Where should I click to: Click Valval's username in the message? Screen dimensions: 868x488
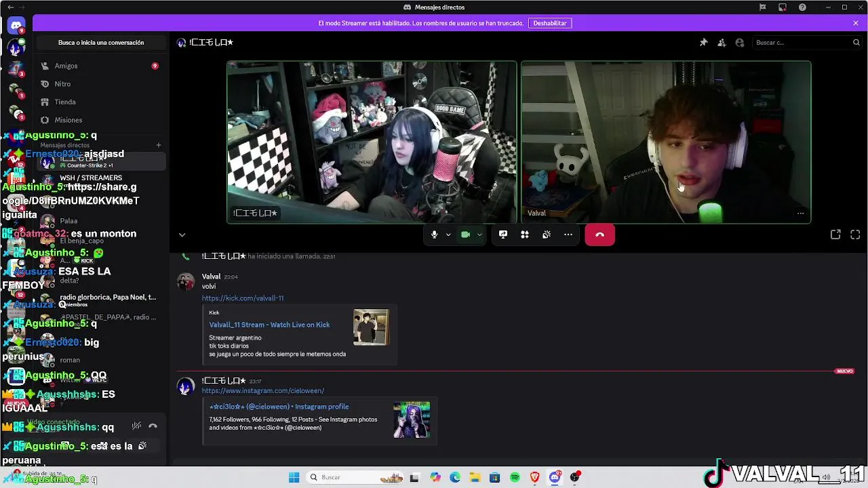point(211,277)
